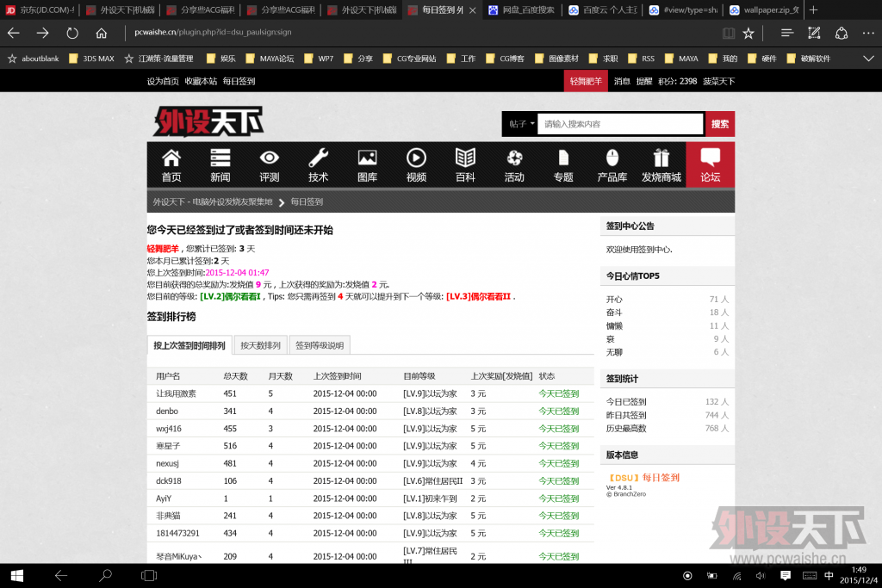Open the 评测 reviews eye icon

(x=270, y=158)
